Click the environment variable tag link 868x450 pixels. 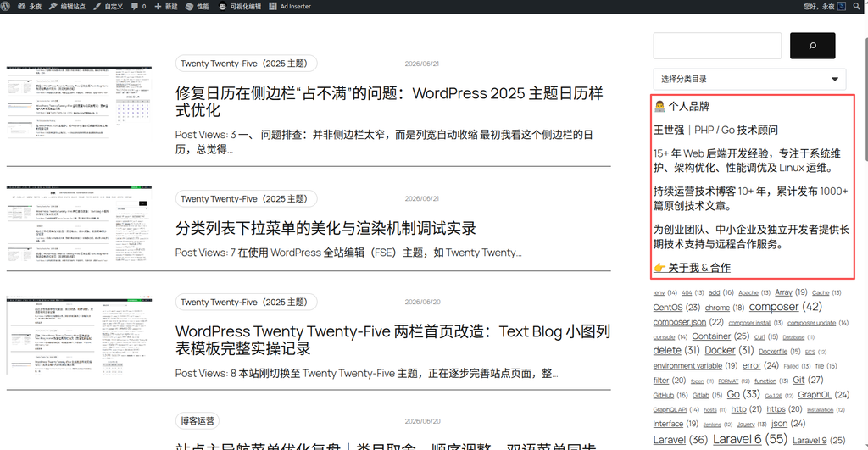pos(687,366)
